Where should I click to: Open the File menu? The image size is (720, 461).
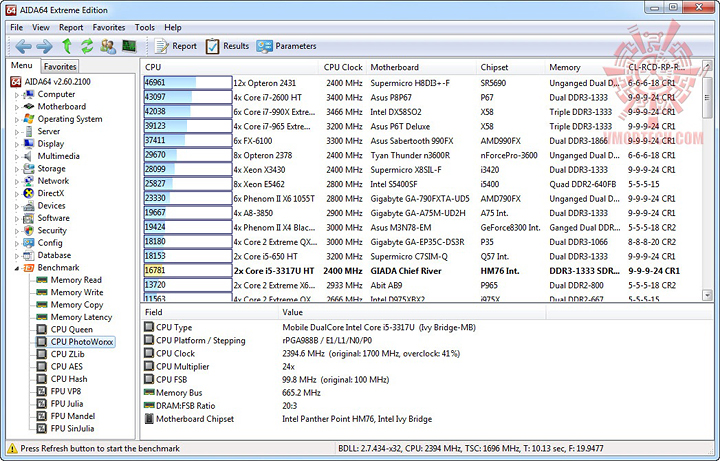17,28
